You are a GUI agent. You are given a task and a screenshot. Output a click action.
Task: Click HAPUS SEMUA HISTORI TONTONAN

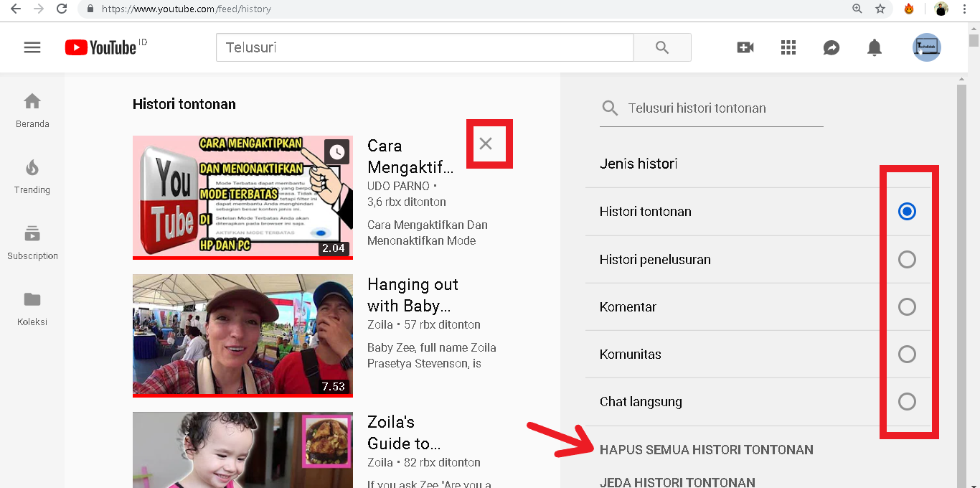[706, 450]
